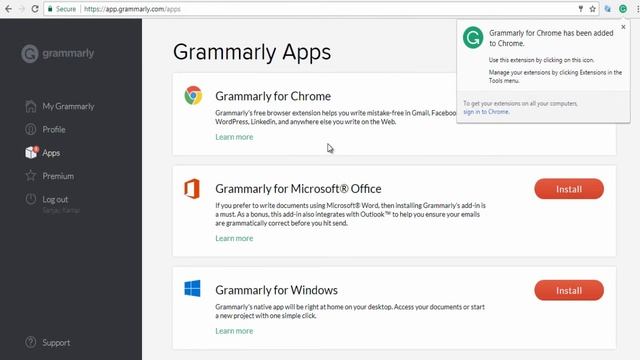Click the sign in to Chrome link

click(486, 111)
